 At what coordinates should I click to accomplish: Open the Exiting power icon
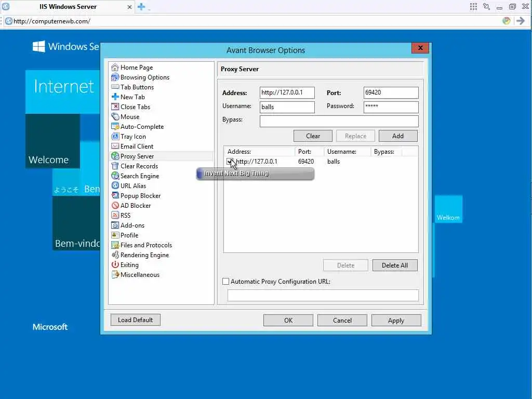[x=115, y=264]
